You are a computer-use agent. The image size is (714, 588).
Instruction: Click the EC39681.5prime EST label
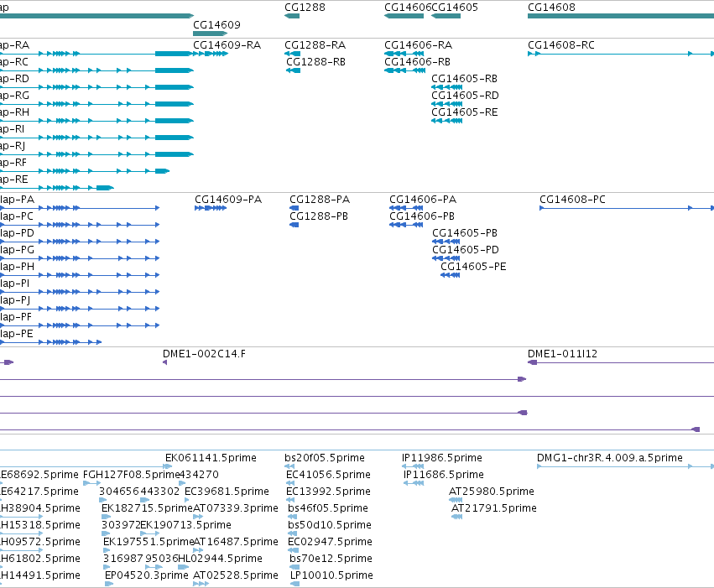(x=227, y=491)
